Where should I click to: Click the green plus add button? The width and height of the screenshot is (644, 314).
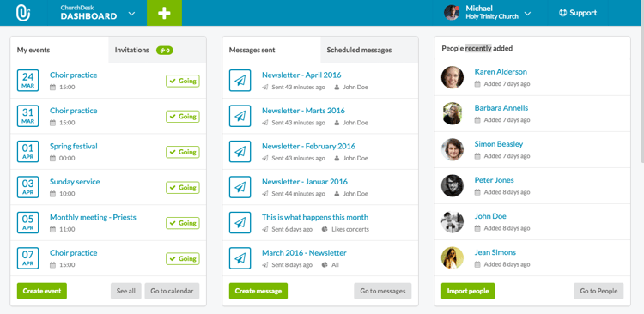point(164,13)
